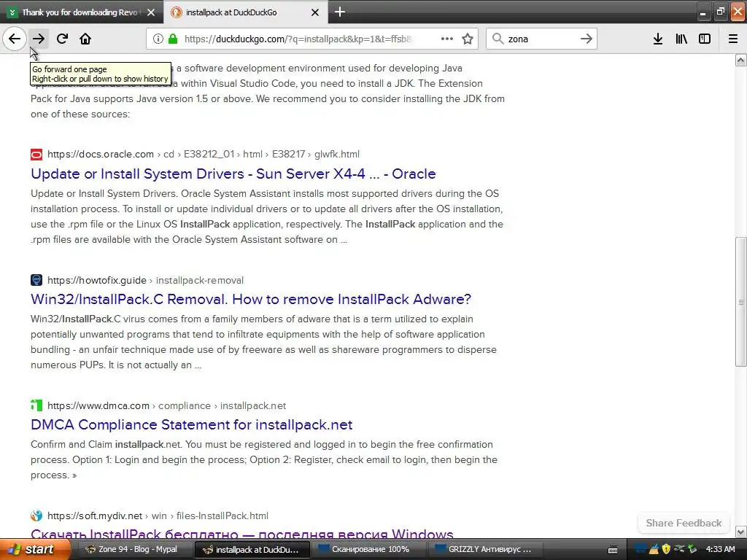Toggle the browser sidebar
The width and height of the screenshot is (747, 560).
705,39
